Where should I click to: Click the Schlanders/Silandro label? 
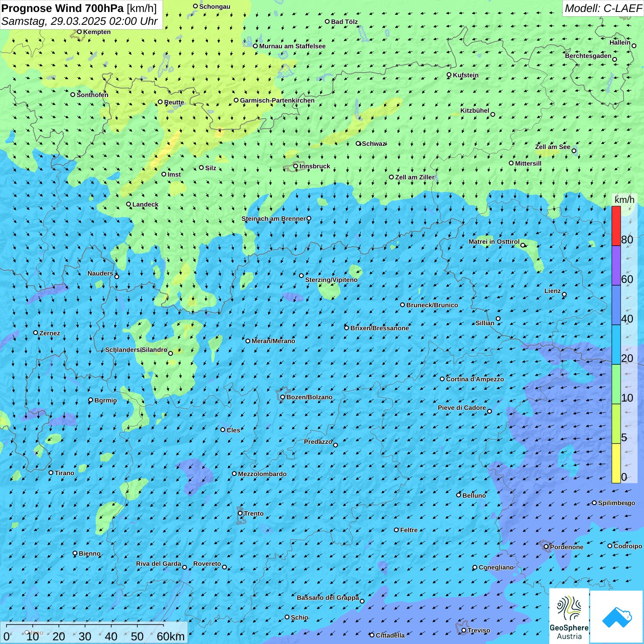click(136, 350)
